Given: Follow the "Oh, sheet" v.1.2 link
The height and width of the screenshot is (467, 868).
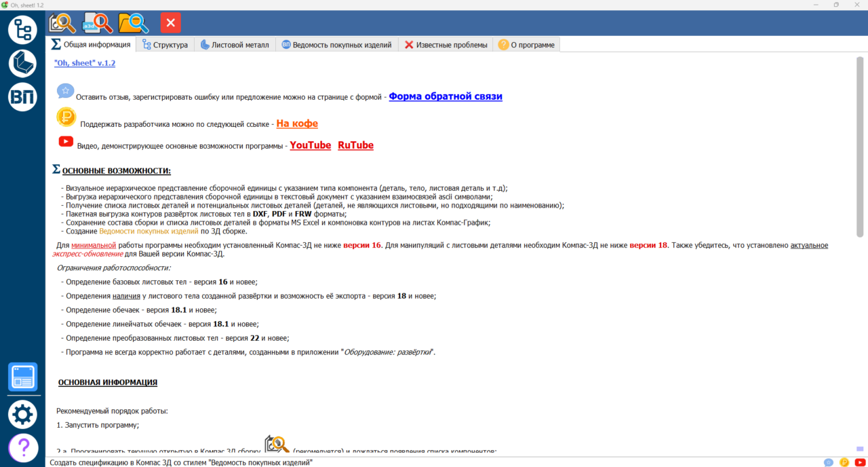Looking at the screenshot, I should coord(85,63).
